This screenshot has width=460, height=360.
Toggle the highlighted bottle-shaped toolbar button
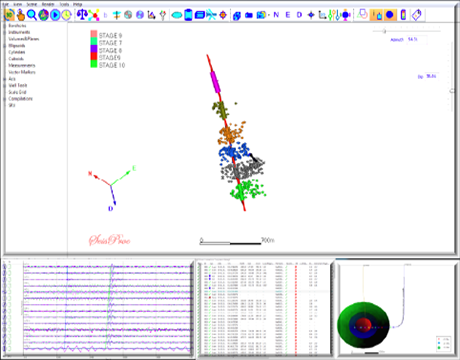pyautogui.click(x=377, y=15)
